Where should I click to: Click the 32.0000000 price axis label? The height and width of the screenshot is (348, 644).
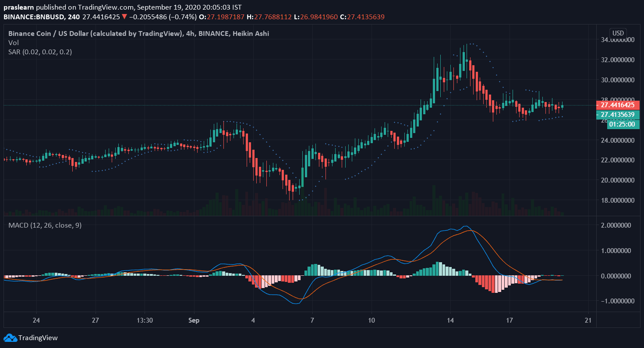tap(618, 60)
